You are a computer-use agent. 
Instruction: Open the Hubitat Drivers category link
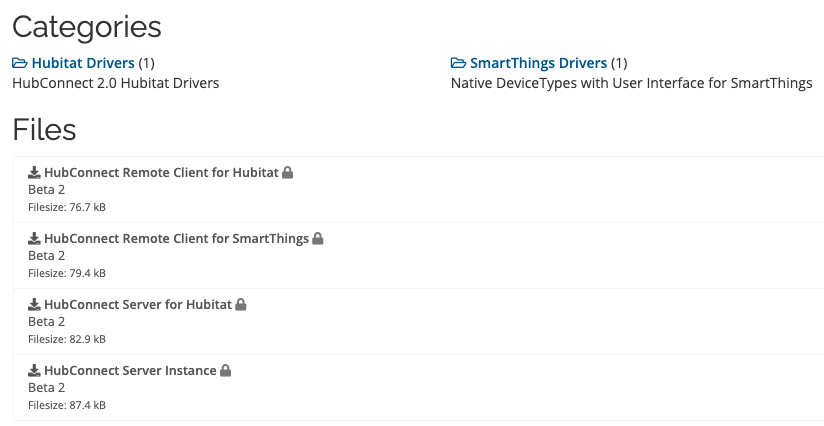(83, 63)
